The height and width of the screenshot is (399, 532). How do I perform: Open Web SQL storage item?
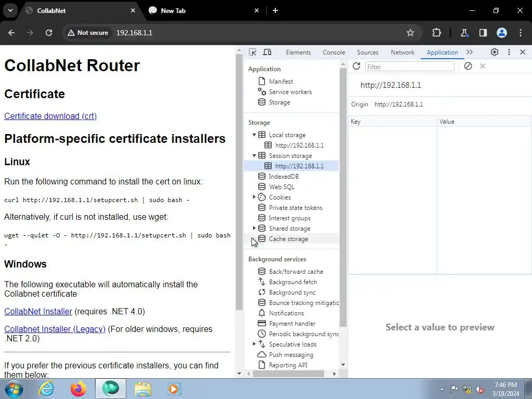tap(281, 187)
